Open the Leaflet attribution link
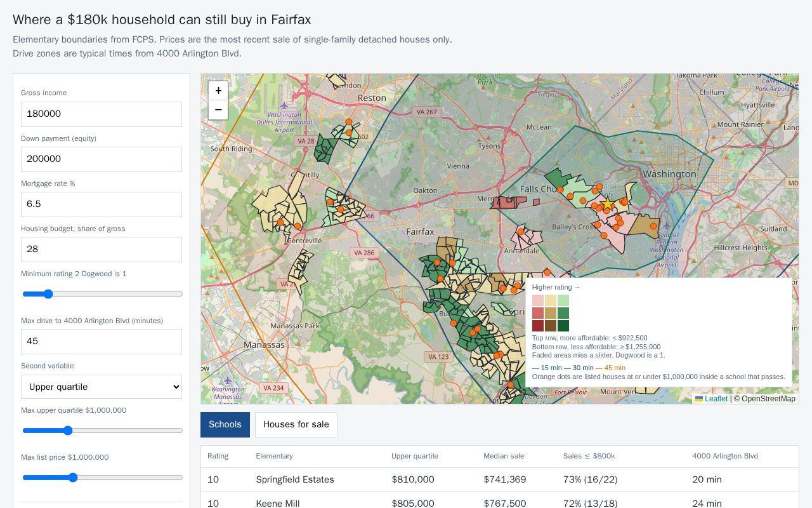 tap(711, 399)
